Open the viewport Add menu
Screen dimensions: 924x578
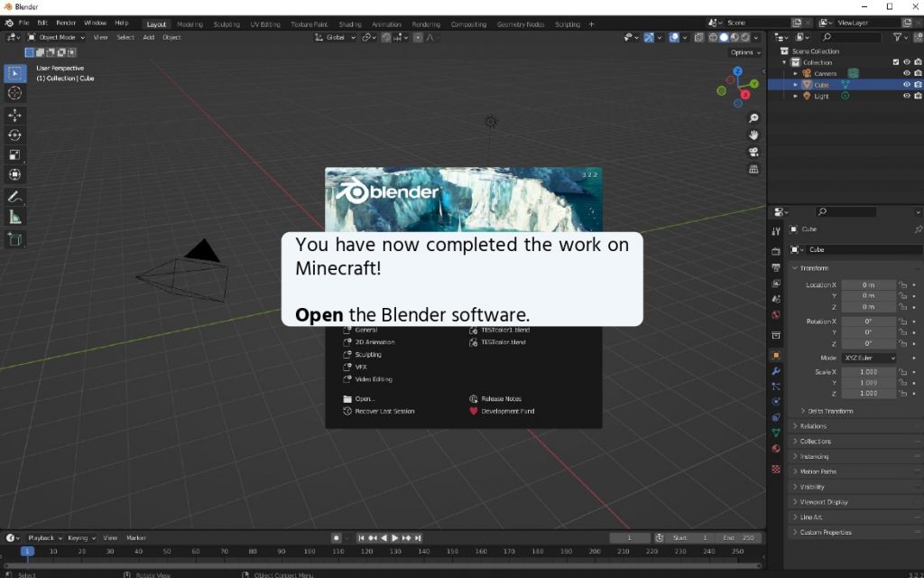coord(149,37)
